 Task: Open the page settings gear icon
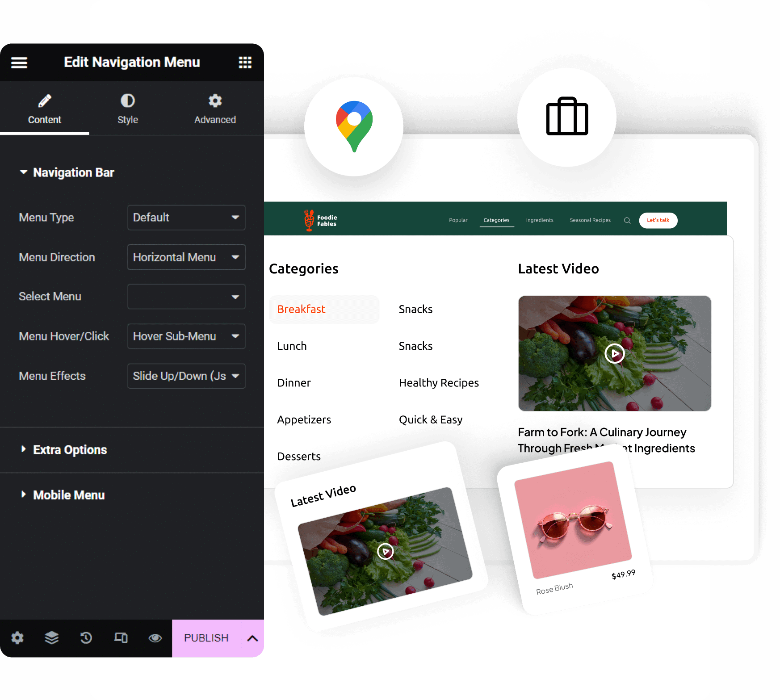coord(17,637)
